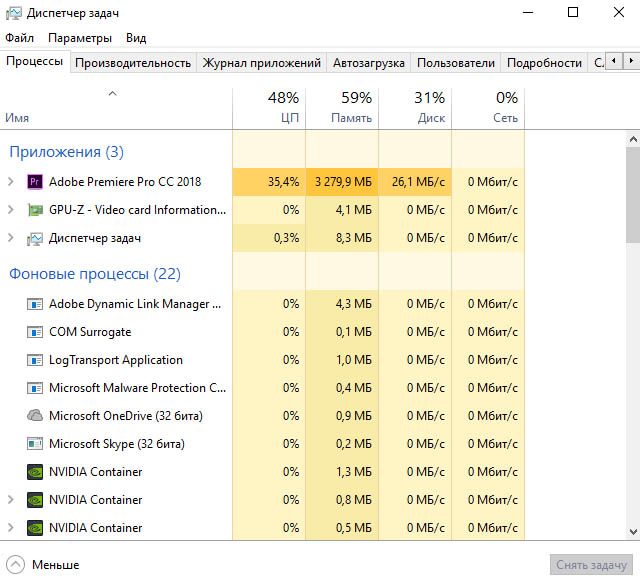Sort by the ЦП column header
The image size is (640, 588).
click(269, 109)
